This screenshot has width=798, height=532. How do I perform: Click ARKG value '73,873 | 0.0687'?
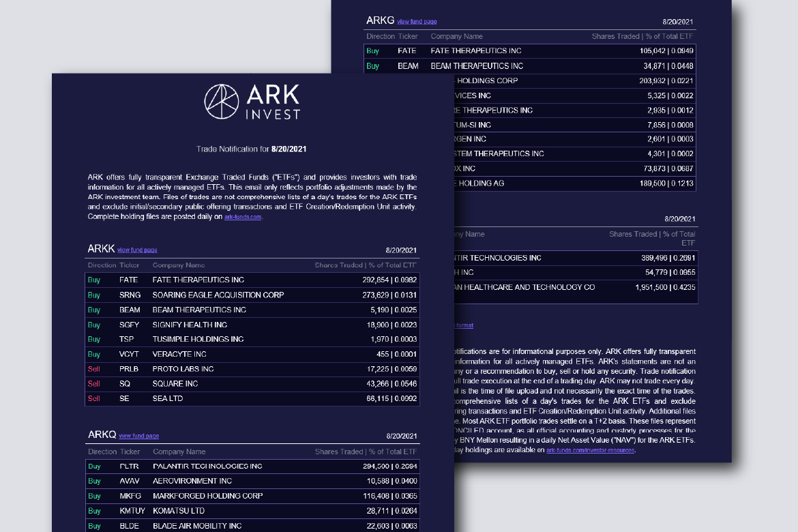[x=668, y=168]
